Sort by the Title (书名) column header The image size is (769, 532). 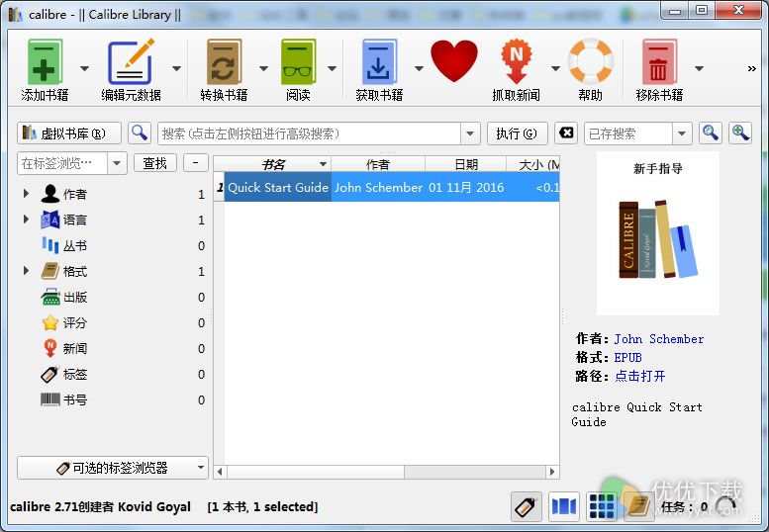pyautogui.click(x=273, y=164)
